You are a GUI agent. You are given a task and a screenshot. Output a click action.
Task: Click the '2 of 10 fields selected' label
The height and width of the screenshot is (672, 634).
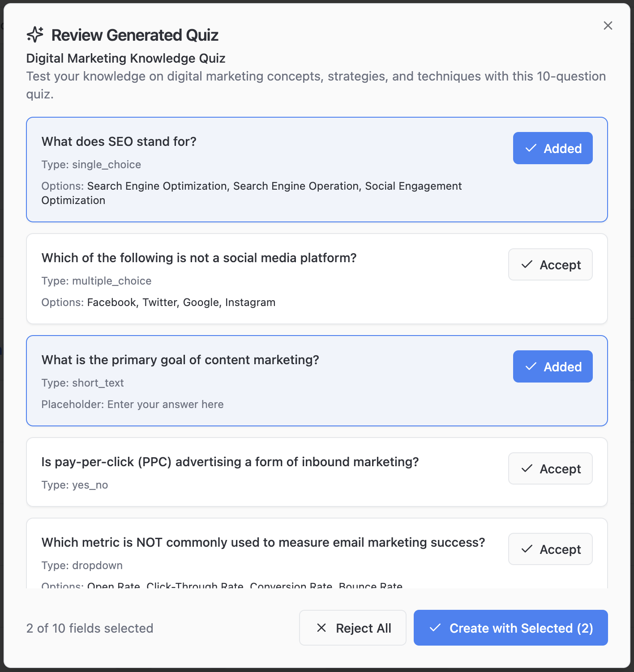point(89,628)
